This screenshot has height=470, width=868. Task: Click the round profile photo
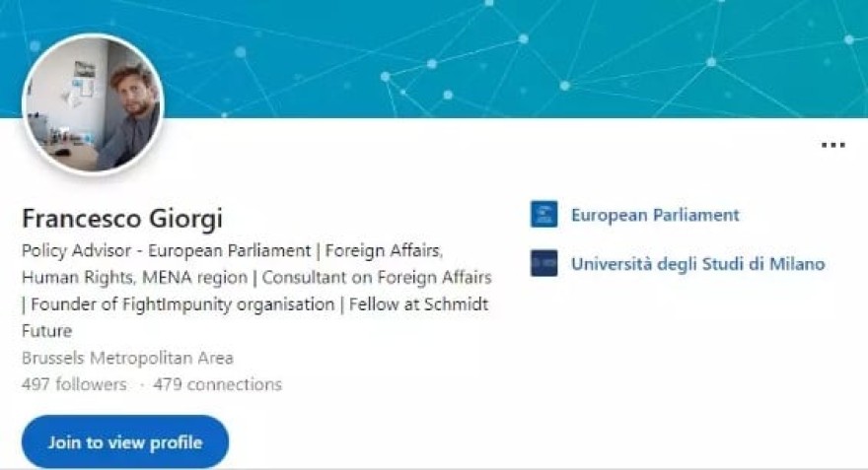coord(93,103)
